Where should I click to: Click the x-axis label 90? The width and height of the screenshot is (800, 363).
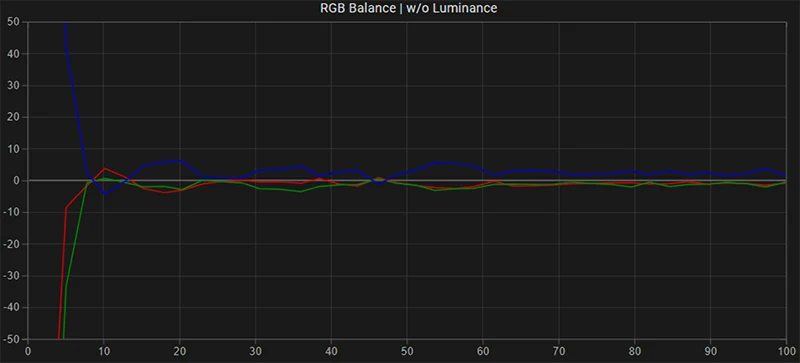pos(710,351)
